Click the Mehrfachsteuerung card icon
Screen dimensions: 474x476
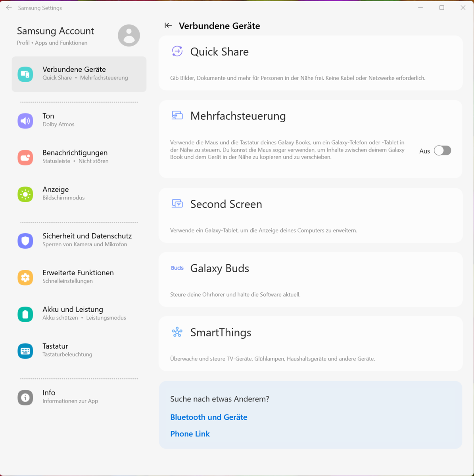tap(177, 115)
